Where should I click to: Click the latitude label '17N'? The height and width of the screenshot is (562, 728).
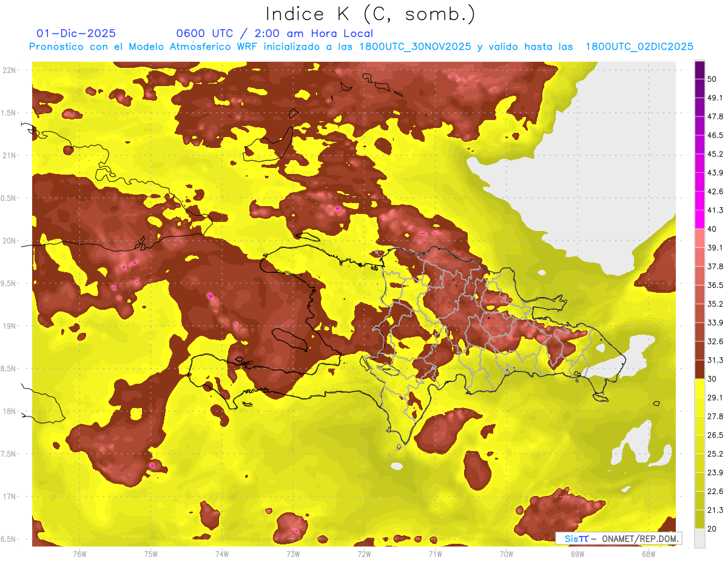click(10, 497)
